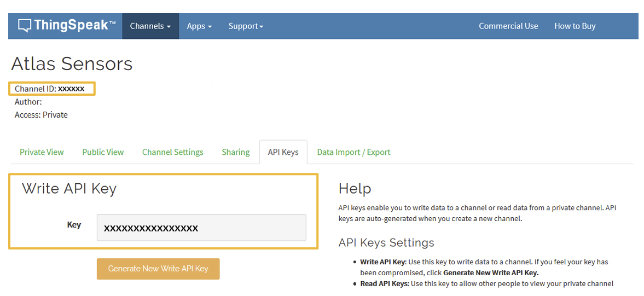Open the Channel Settings tab
This screenshot has height=296, width=644.
[x=173, y=152]
